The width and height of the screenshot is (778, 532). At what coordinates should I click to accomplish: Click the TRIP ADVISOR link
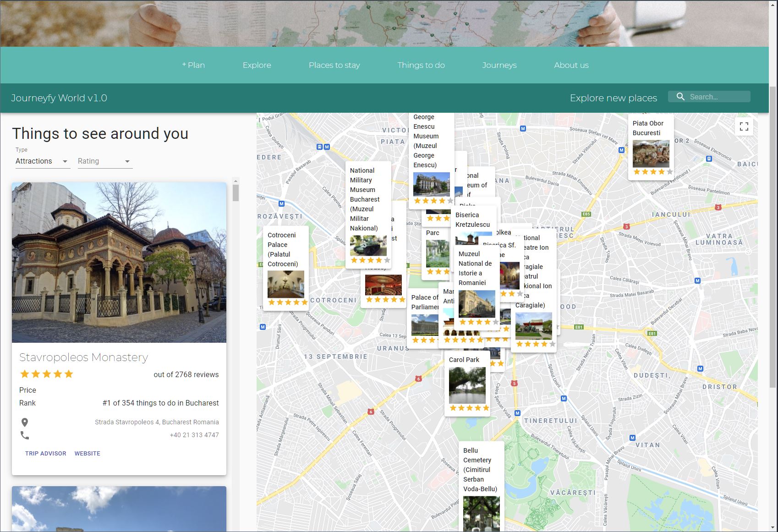tap(45, 453)
